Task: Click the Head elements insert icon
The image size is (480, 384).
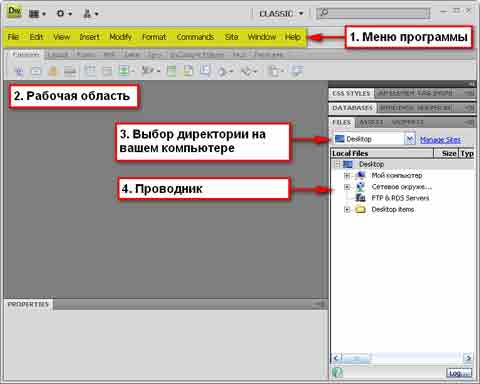Action: [225, 71]
